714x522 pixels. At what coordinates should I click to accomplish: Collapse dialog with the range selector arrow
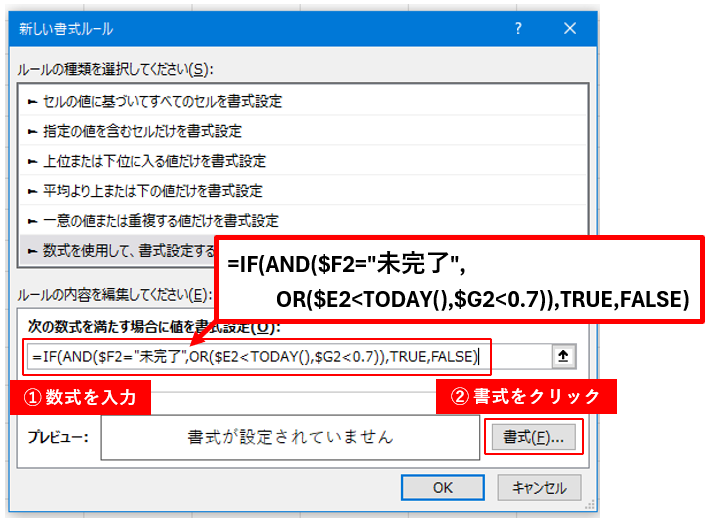pyautogui.click(x=563, y=355)
